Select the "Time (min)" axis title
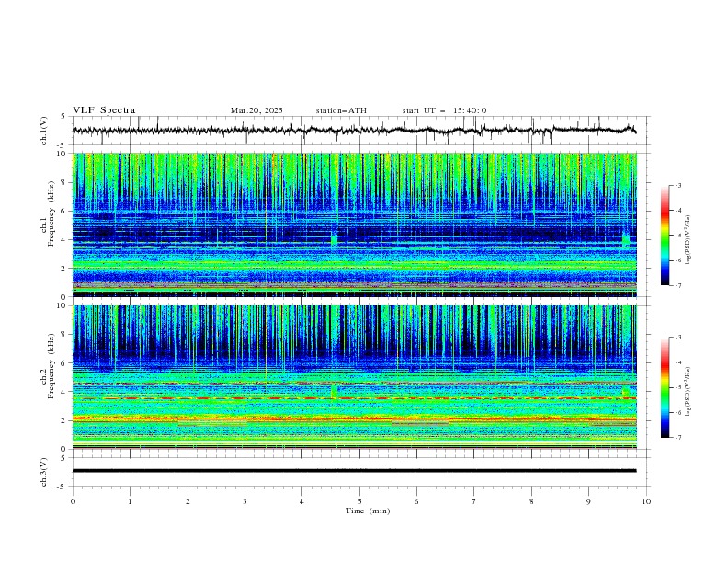The width and height of the screenshot is (728, 563). click(x=368, y=511)
